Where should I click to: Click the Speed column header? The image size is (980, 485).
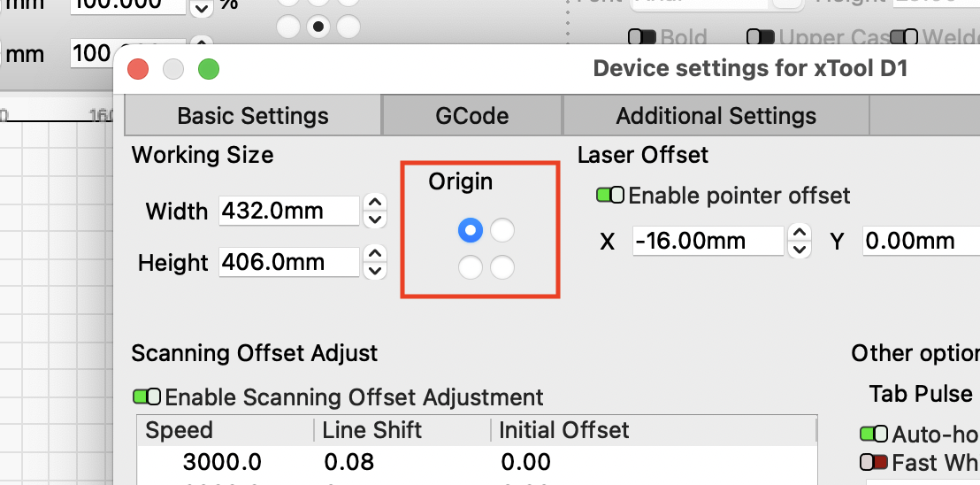(225, 430)
